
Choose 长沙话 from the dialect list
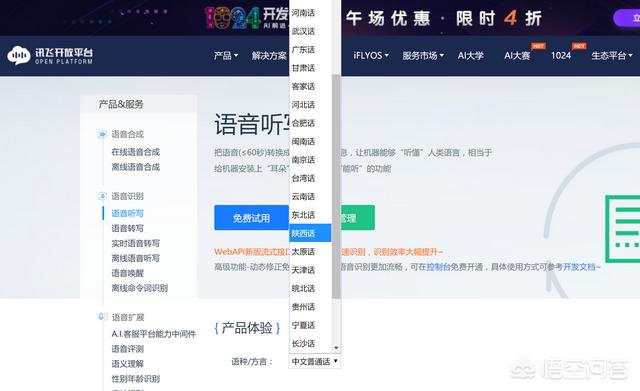point(310,343)
